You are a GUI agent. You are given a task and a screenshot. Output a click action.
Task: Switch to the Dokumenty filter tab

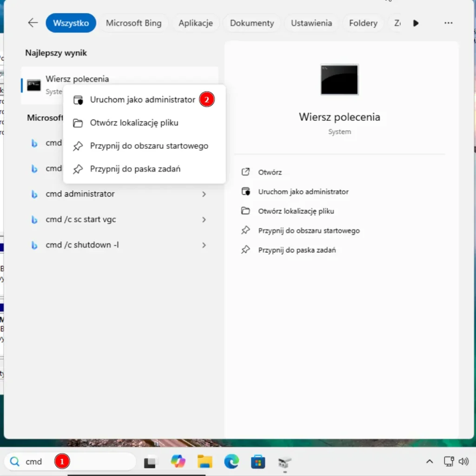click(x=252, y=23)
